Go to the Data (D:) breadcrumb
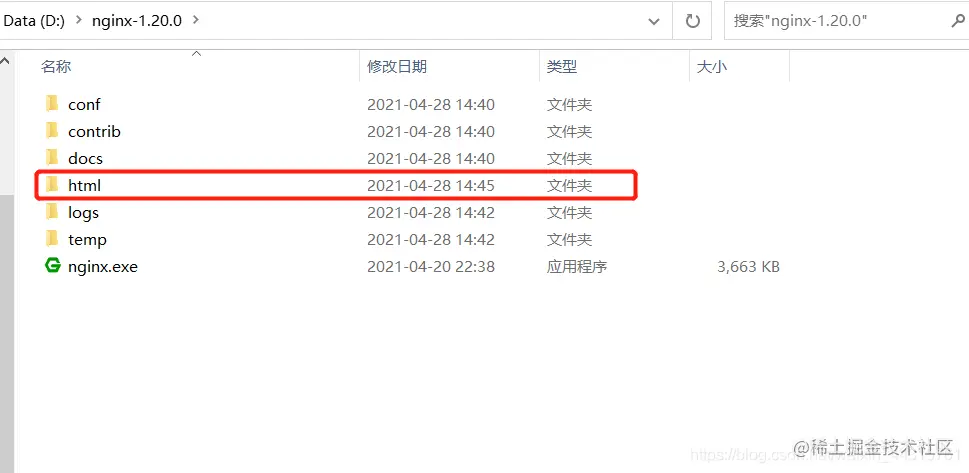This screenshot has height=473, width=969. [36, 20]
